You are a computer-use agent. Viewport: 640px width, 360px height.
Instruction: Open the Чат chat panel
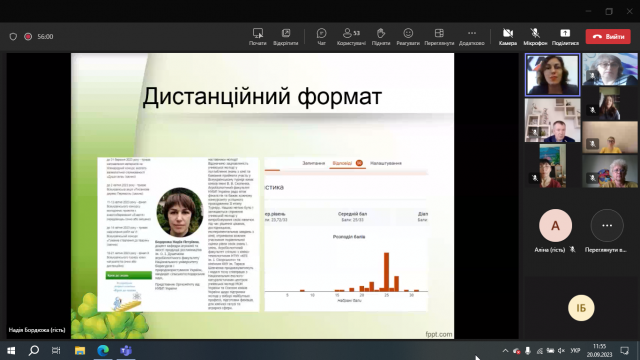tap(322, 37)
